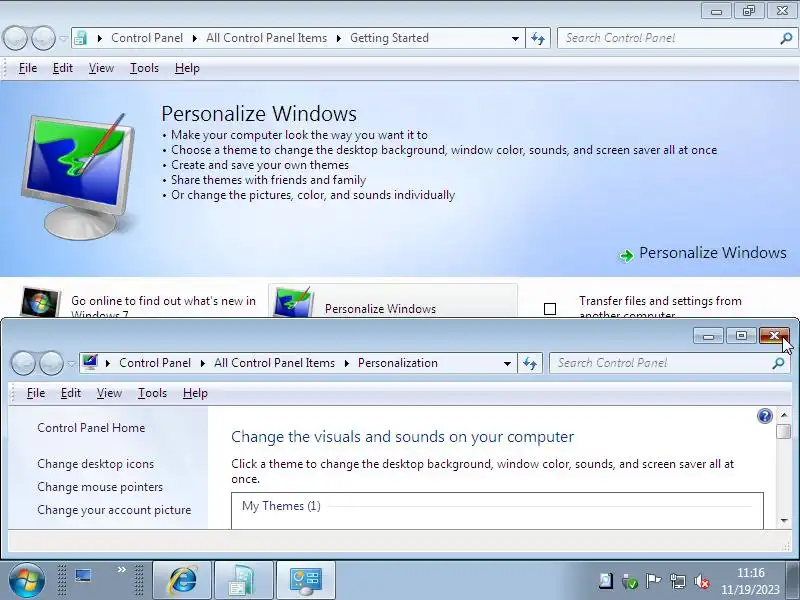
Task: Click the blue Help icon in Personalization
Action: (x=764, y=416)
